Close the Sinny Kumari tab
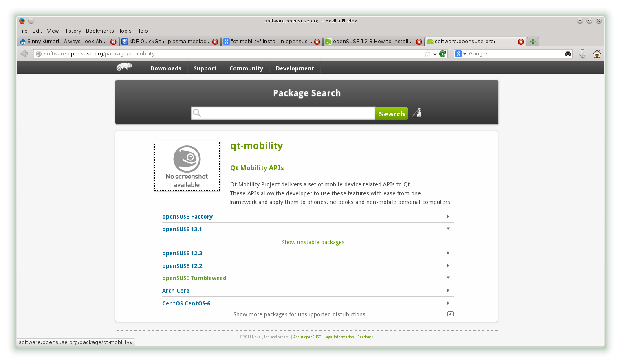 pyautogui.click(x=113, y=42)
